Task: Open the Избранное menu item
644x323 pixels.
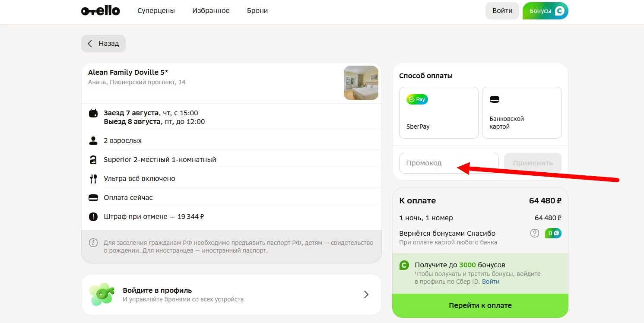Action: tap(211, 11)
